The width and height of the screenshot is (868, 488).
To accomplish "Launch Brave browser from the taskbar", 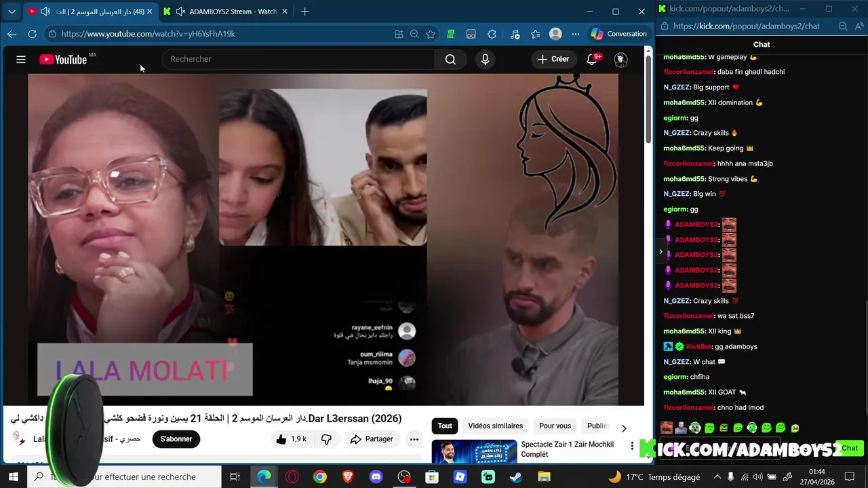I will pos(348,476).
